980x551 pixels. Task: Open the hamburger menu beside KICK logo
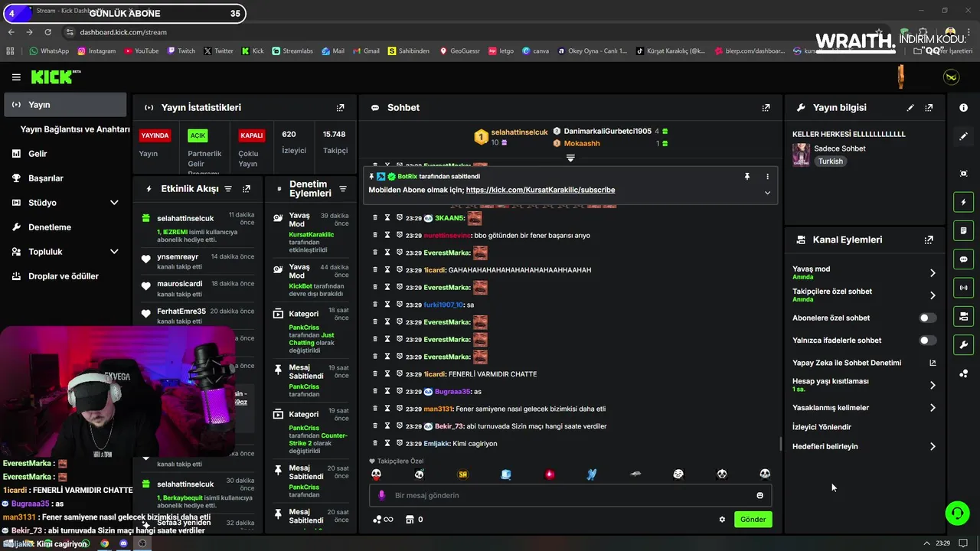tap(16, 77)
